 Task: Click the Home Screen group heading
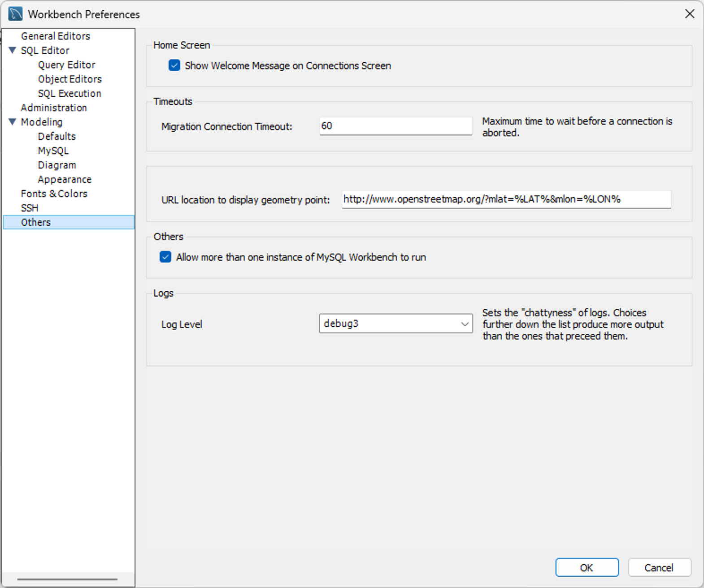[x=182, y=45]
